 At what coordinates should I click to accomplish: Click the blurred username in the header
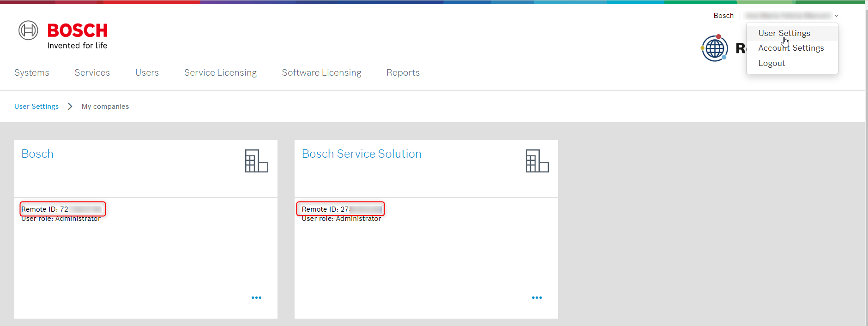click(788, 16)
